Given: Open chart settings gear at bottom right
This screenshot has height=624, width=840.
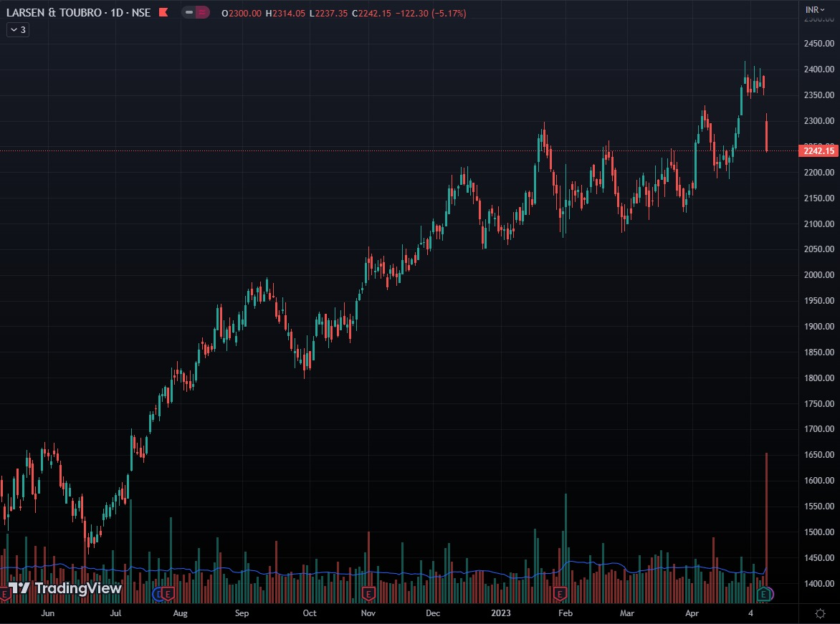Looking at the screenshot, I should tap(820, 613).
